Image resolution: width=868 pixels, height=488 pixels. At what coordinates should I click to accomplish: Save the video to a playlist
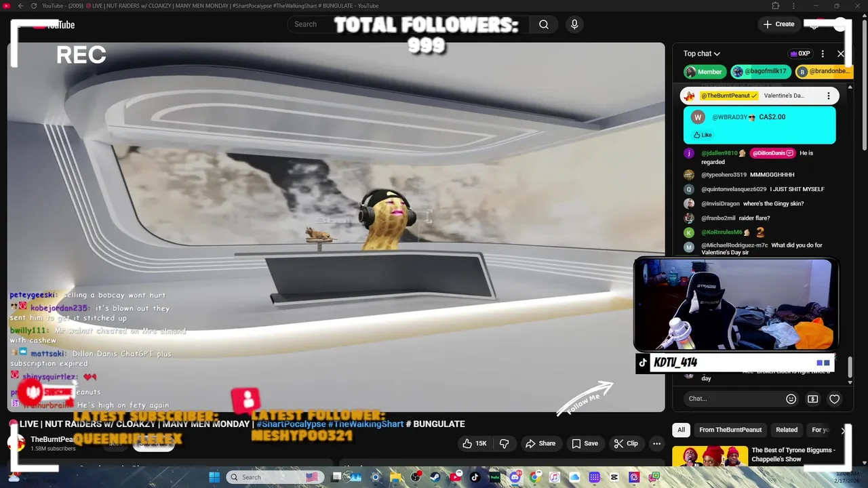[x=585, y=443]
